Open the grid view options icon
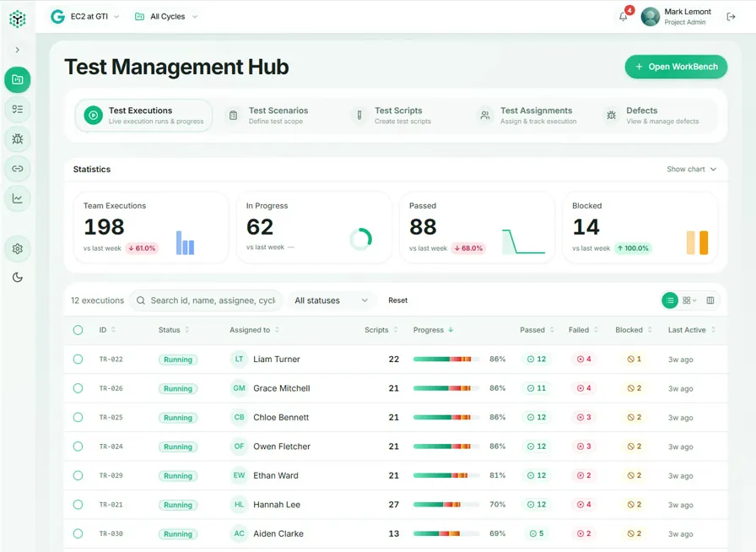Image resolution: width=756 pixels, height=552 pixels. (x=689, y=300)
